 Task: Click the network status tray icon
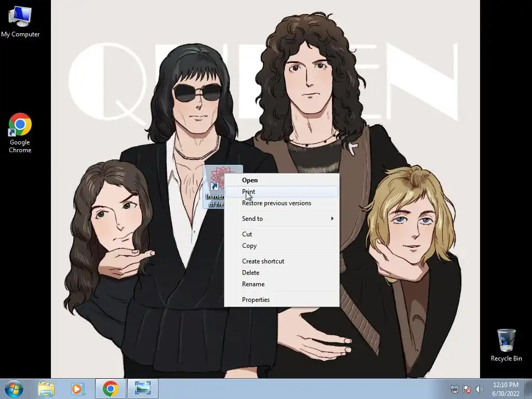(x=454, y=389)
